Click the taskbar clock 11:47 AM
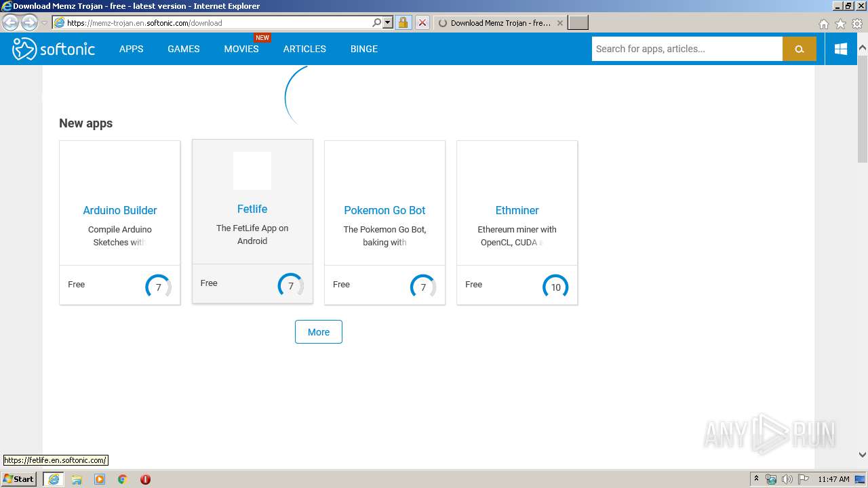This screenshot has height=488, width=868. pyautogui.click(x=833, y=479)
